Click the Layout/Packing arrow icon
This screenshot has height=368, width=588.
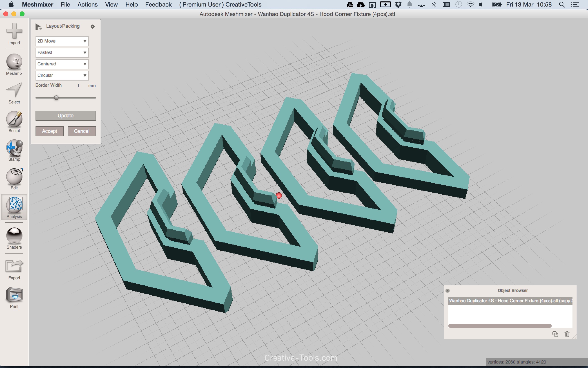39,27
